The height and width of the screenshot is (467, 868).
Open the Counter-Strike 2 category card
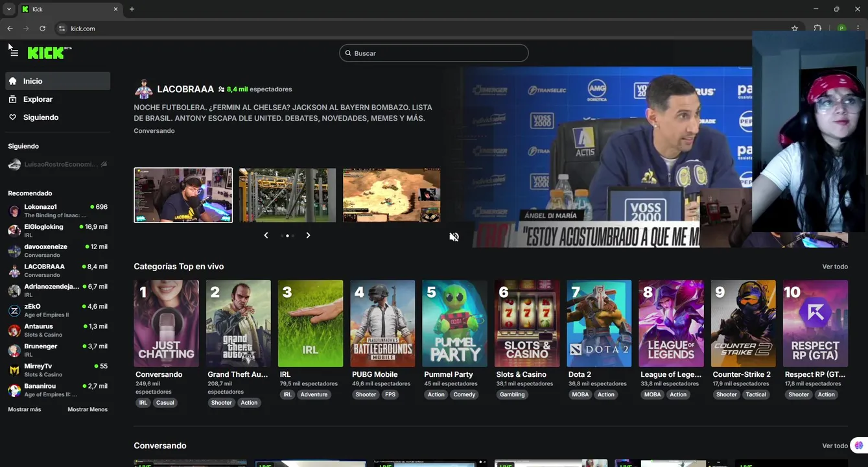(x=744, y=324)
